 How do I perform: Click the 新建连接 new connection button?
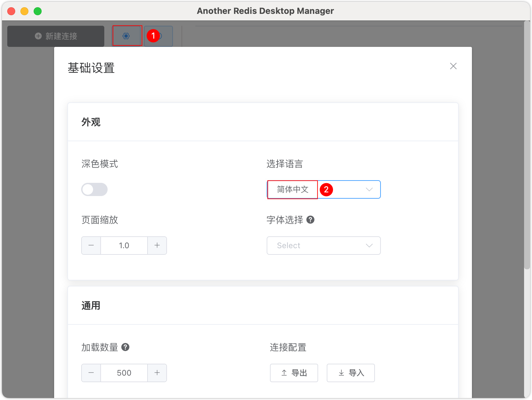(x=56, y=36)
